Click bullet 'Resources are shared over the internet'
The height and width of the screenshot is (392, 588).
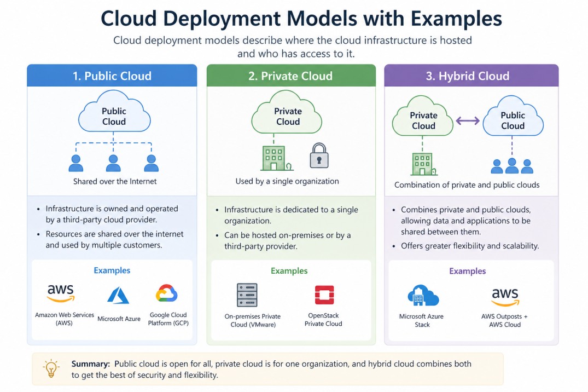(114, 240)
